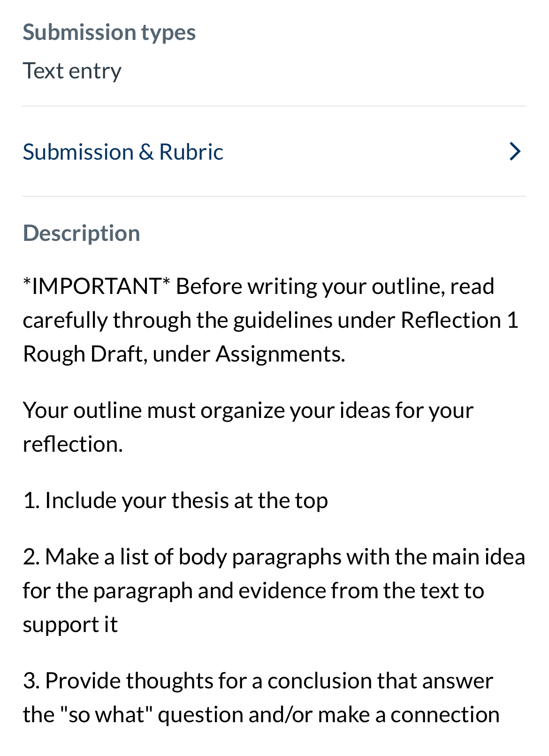Click the divider below Text entry

(x=274, y=106)
